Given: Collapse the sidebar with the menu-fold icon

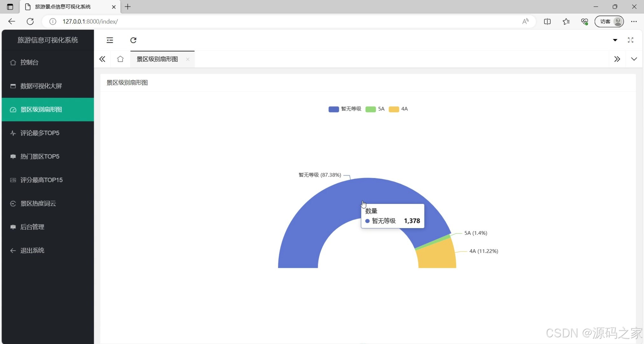Looking at the screenshot, I should pyautogui.click(x=110, y=40).
